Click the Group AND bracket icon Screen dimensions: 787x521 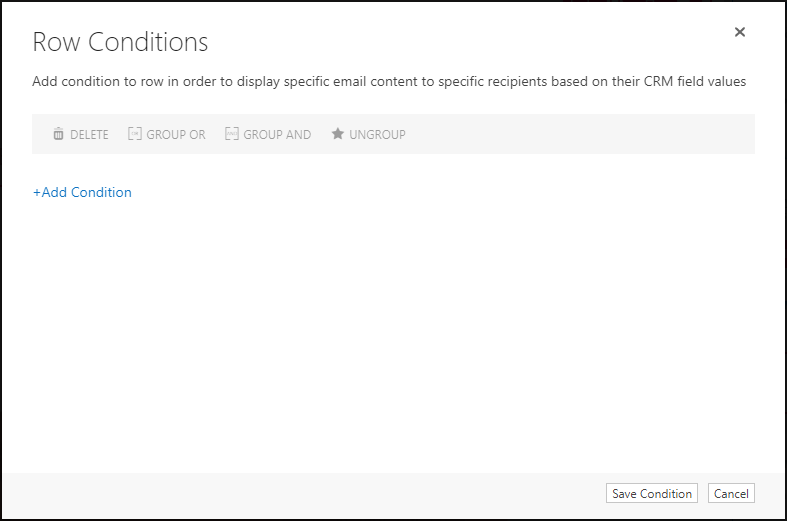[x=231, y=134]
